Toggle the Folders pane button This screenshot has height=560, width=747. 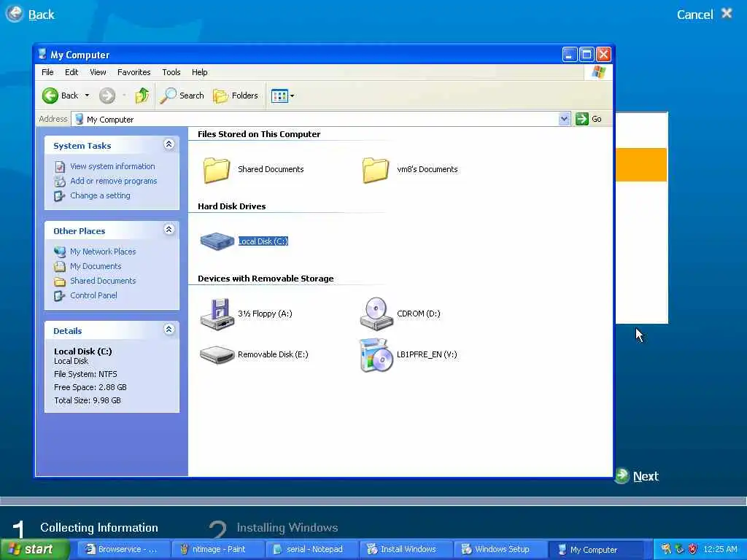tap(236, 96)
